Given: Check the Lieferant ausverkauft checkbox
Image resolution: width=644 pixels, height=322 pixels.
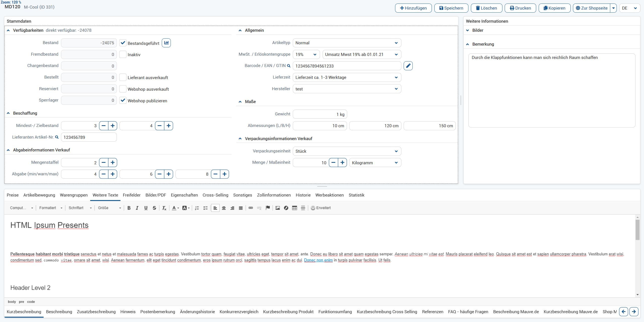Looking at the screenshot, I should (123, 77).
